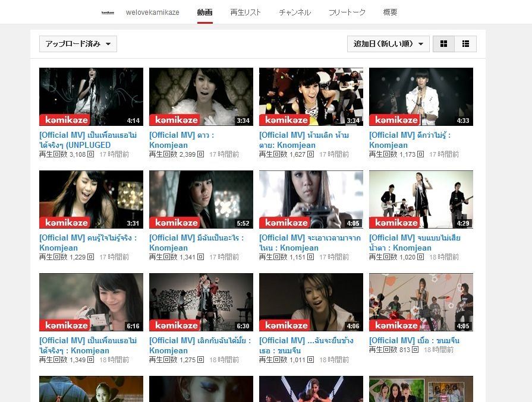
Task: Switch to list view layout
Action: coord(465,44)
